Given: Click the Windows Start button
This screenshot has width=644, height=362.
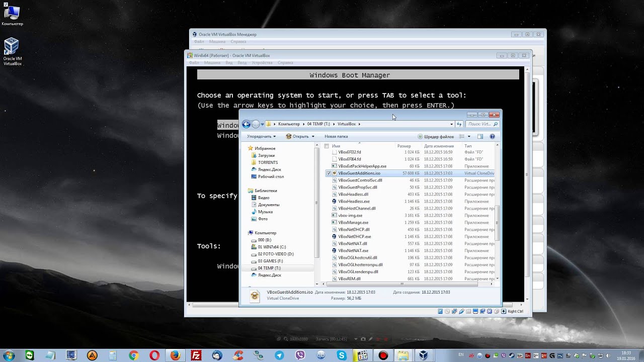Looking at the screenshot, I should pos(8,355).
